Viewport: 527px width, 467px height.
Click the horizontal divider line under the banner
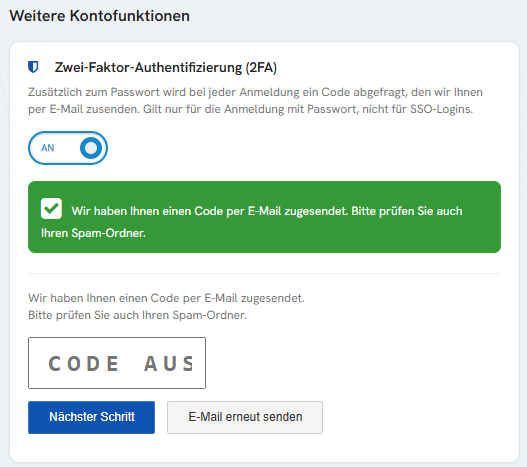click(x=265, y=273)
